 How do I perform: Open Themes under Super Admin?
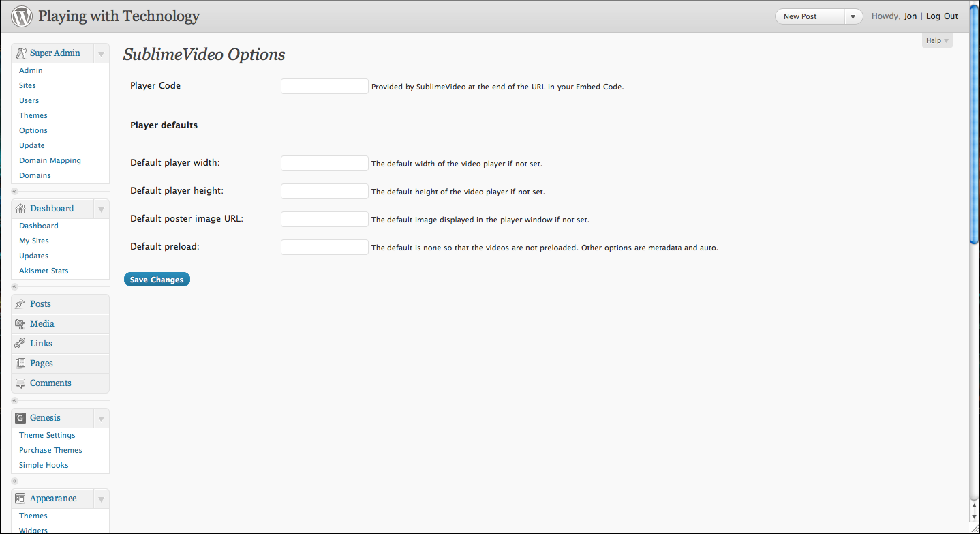(x=33, y=115)
